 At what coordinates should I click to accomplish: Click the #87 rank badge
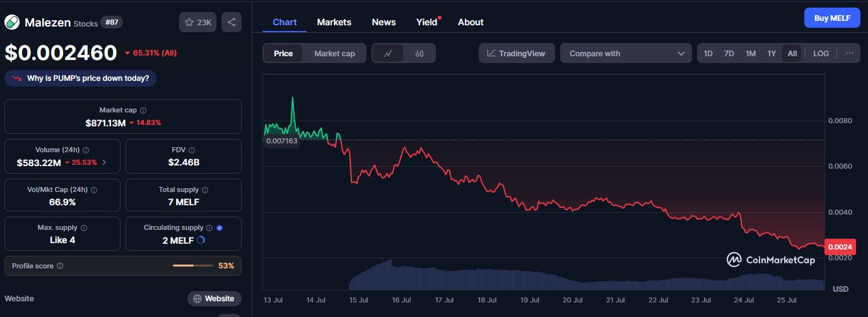112,22
